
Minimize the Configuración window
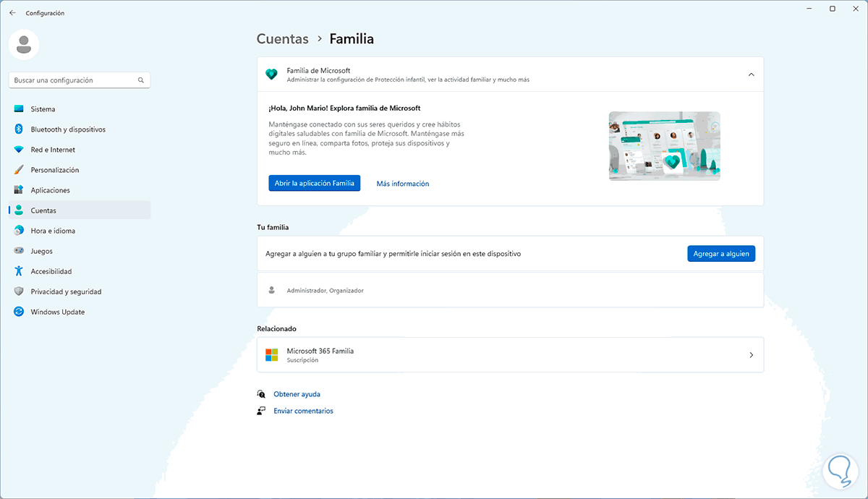809,9
